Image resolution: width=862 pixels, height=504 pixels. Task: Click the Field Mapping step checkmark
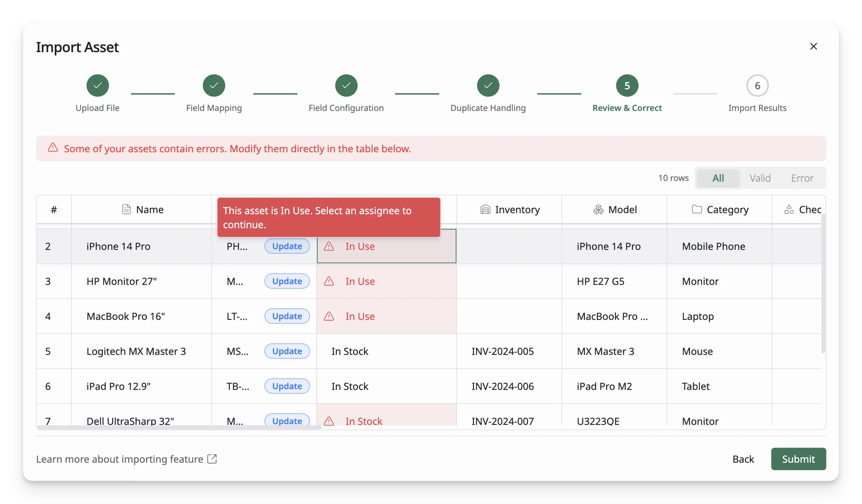(x=214, y=85)
